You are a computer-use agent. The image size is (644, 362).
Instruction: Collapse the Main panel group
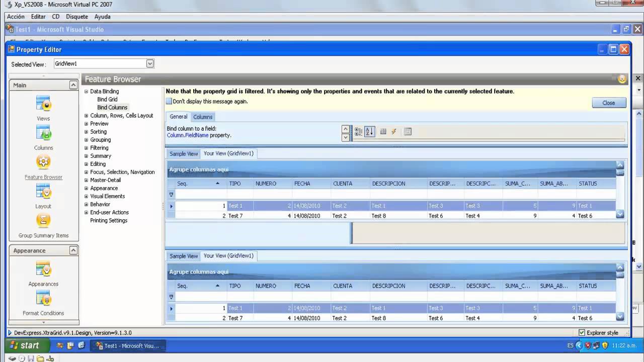[x=73, y=85]
